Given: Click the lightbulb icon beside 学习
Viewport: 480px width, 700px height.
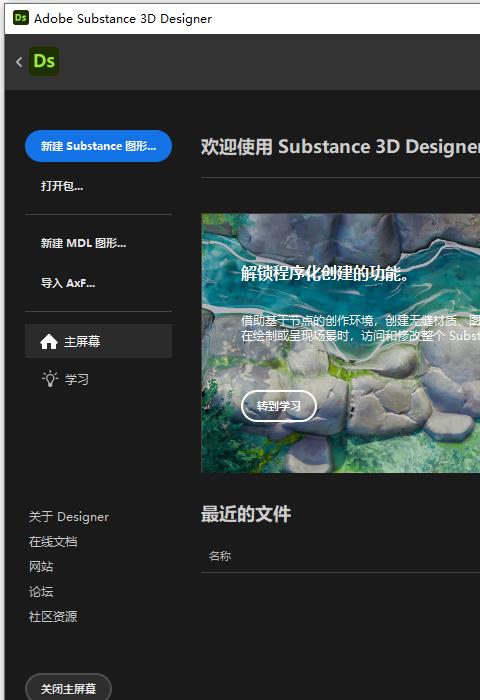Looking at the screenshot, I should click(x=50, y=379).
